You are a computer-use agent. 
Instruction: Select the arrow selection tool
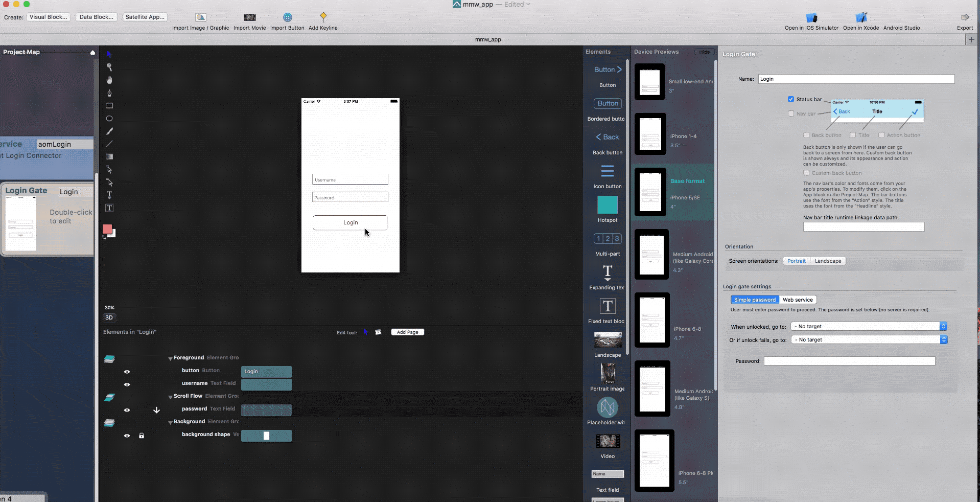pyautogui.click(x=109, y=54)
